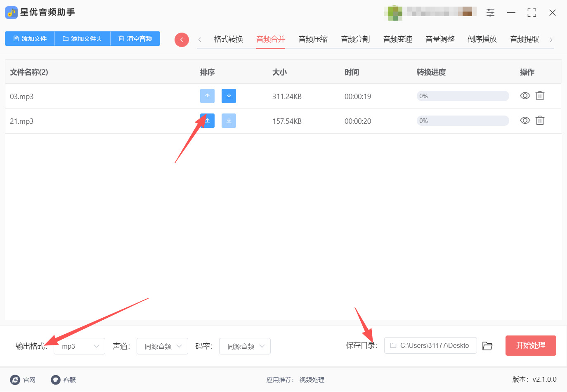The width and height of the screenshot is (567, 392).
Task: Click the 清空音频 button
Action: pos(135,38)
